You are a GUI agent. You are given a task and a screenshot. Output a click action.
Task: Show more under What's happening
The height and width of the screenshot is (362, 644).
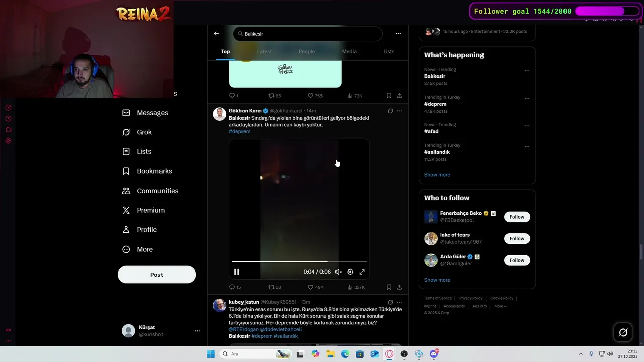click(x=437, y=175)
